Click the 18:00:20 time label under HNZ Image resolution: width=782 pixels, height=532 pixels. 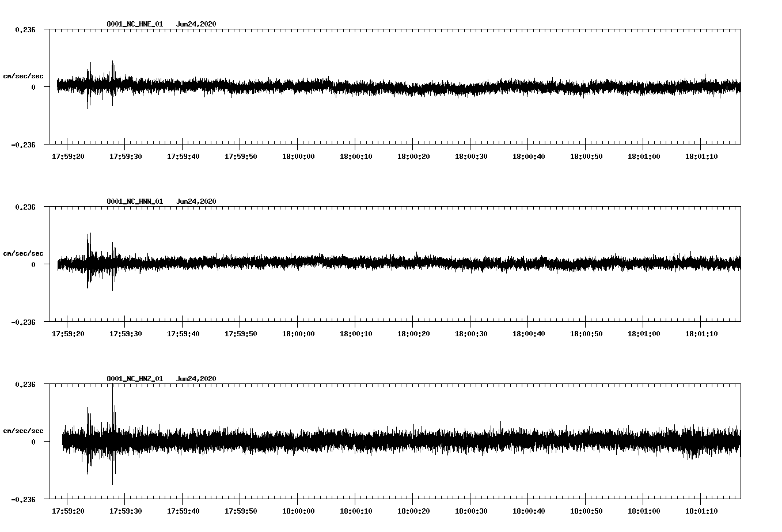(413, 511)
